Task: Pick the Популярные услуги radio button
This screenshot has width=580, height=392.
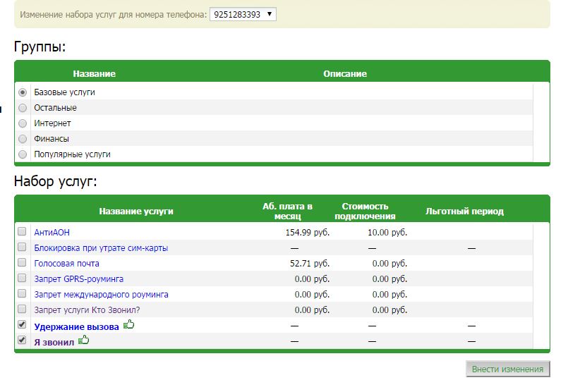Action: (23, 154)
